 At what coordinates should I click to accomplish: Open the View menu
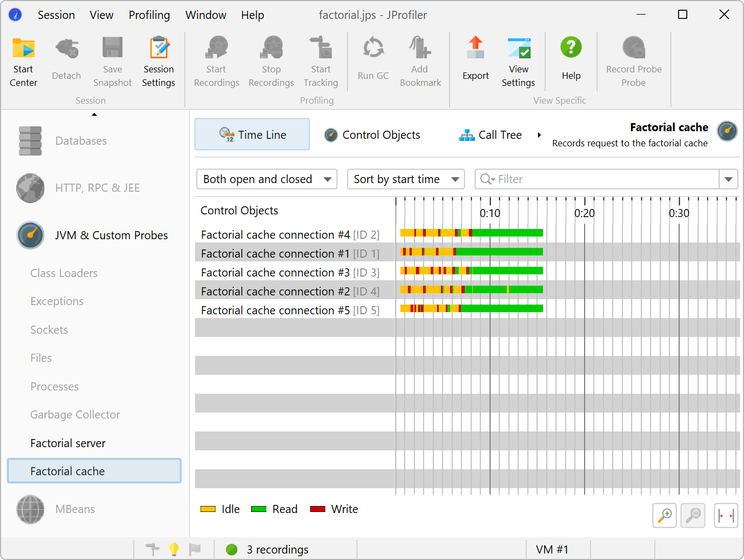pyautogui.click(x=102, y=15)
